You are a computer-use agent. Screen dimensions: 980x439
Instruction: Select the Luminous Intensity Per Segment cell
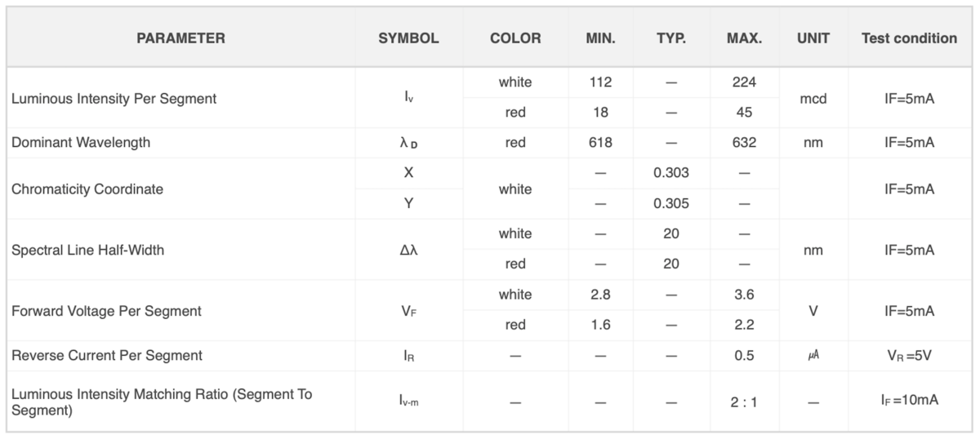click(x=180, y=98)
